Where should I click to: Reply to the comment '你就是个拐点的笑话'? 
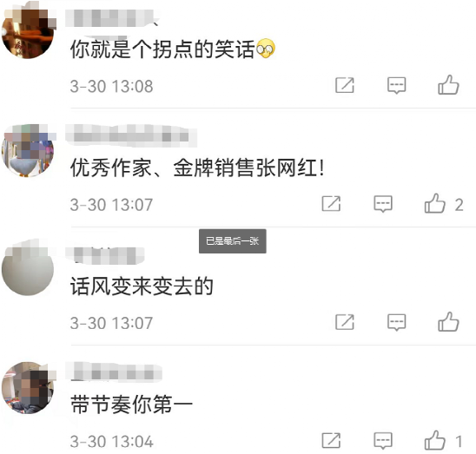tap(396, 85)
